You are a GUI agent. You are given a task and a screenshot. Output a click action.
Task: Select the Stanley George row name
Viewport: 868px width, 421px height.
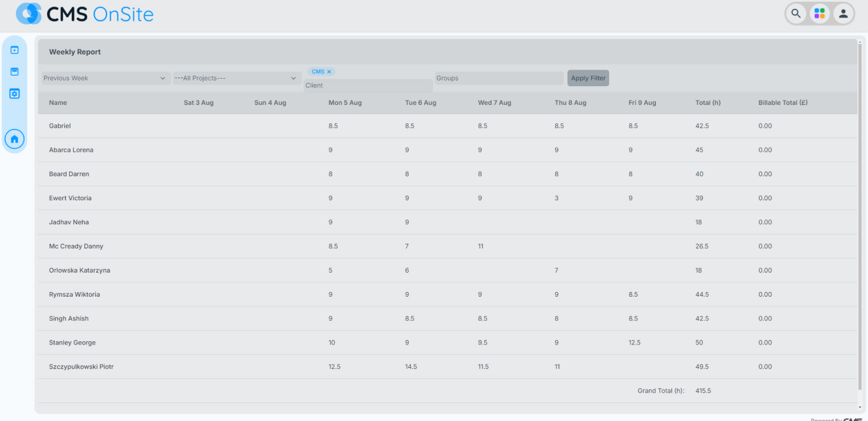point(72,343)
